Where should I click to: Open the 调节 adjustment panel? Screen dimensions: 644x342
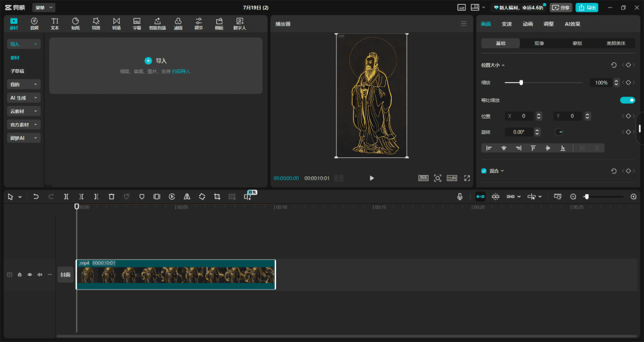[x=199, y=24]
